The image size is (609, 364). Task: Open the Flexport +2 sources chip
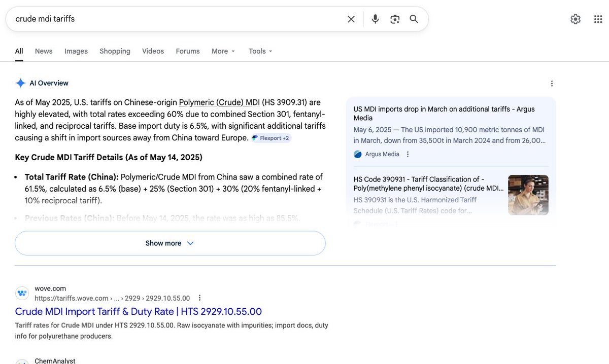coord(271,138)
